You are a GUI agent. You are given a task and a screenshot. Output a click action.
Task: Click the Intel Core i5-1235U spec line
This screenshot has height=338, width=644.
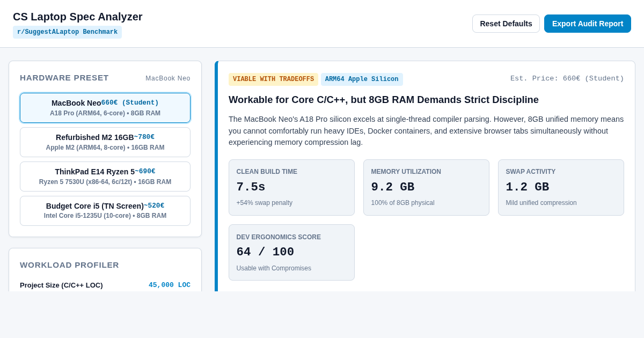coord(105,216)
